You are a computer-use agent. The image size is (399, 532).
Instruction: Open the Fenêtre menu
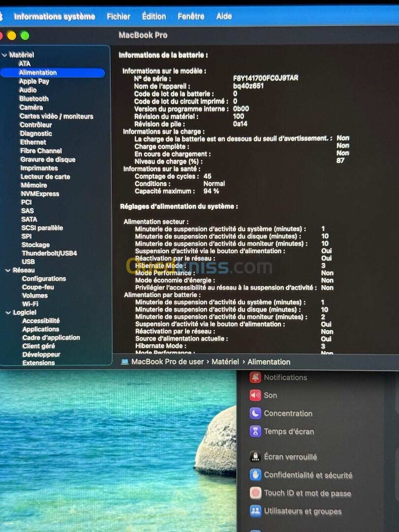click(191, 16)
